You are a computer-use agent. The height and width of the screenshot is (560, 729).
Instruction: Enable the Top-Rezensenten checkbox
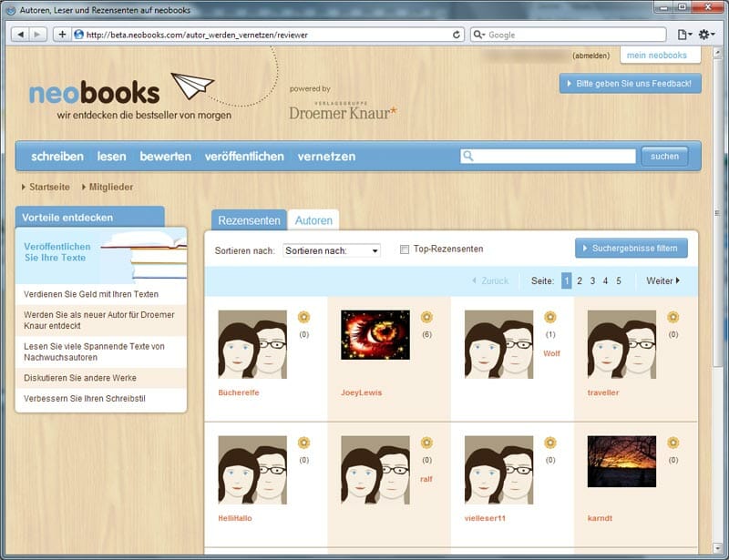[x=405, y=249]
